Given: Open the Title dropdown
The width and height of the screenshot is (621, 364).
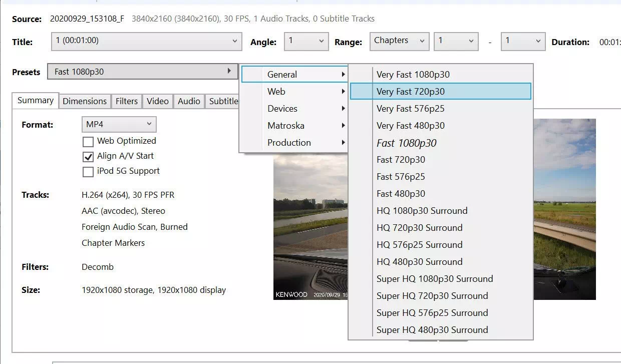Looking at the screenshot, I should pyautogui.click(x=147, y=41).
